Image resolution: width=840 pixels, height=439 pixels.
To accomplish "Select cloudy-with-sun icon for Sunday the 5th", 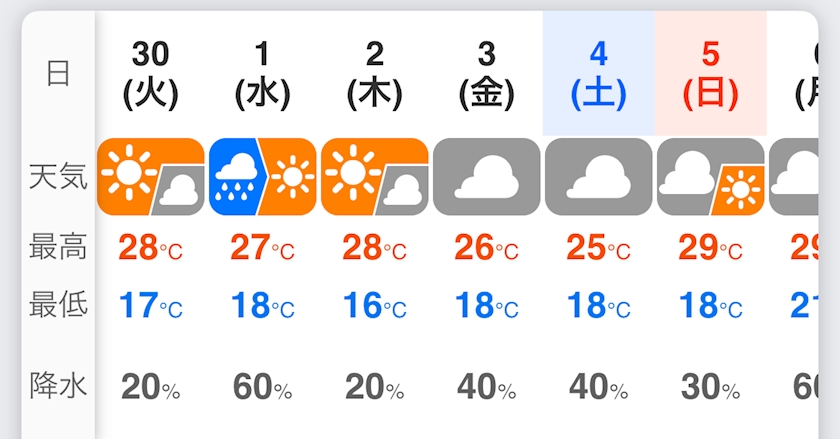I will (710, 177).
